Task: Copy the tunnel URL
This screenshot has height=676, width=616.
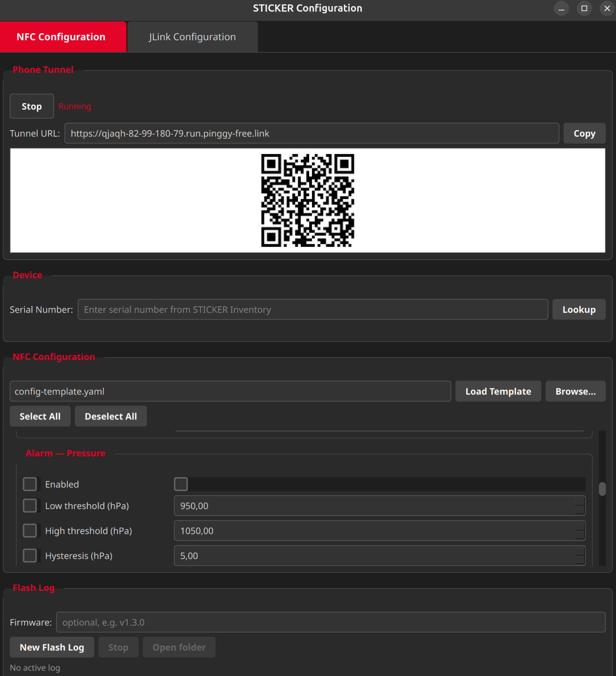Action: pyautogui.click(x=584, y=134)
